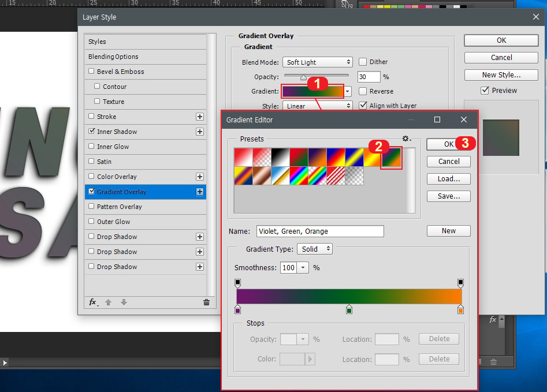Viewport: 547px width, 392px height.
Task: Enable Bevel & Emboss effect
Action: click(91, 71)
